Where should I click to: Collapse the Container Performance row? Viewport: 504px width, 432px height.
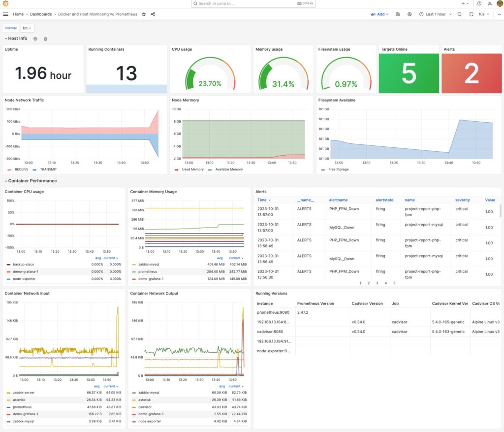31,181
